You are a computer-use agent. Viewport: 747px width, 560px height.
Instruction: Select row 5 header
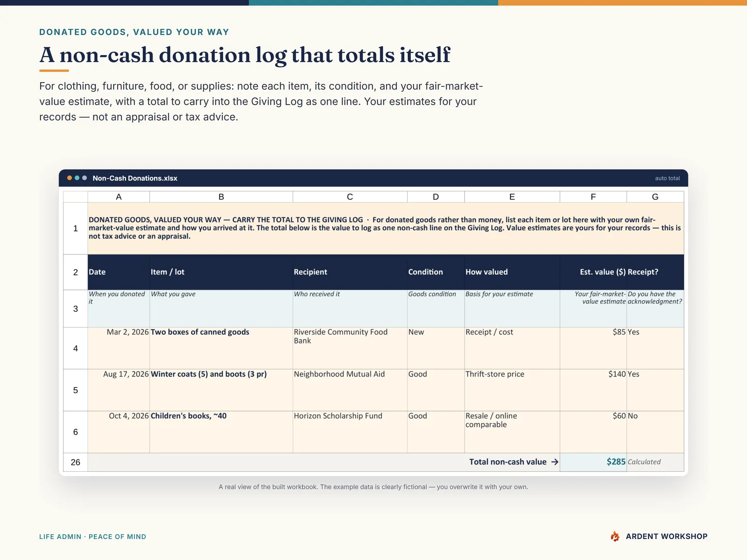pyautogui.click(x=76, y=390)
